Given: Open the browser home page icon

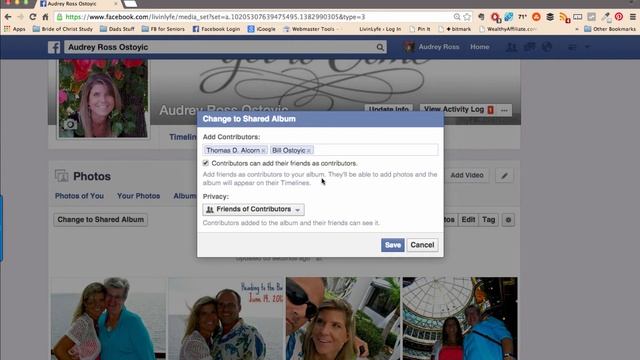Looking at the screenshot, I should (45, 17).
